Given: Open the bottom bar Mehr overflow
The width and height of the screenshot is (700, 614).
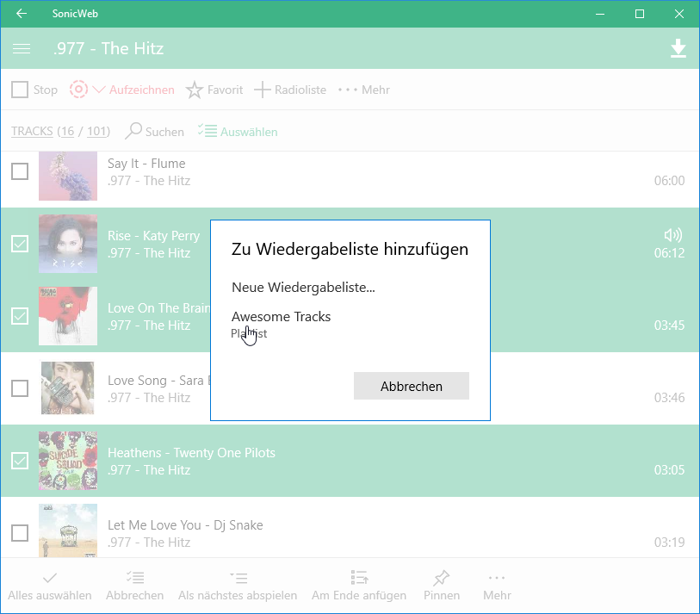Looking at the screenshot, I should (497, 578).
